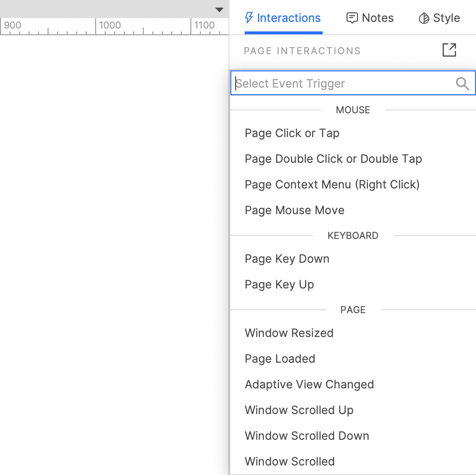476x475 pixels.
Task: Select the Page Click or Tap trigger
Action: point(292,133)
